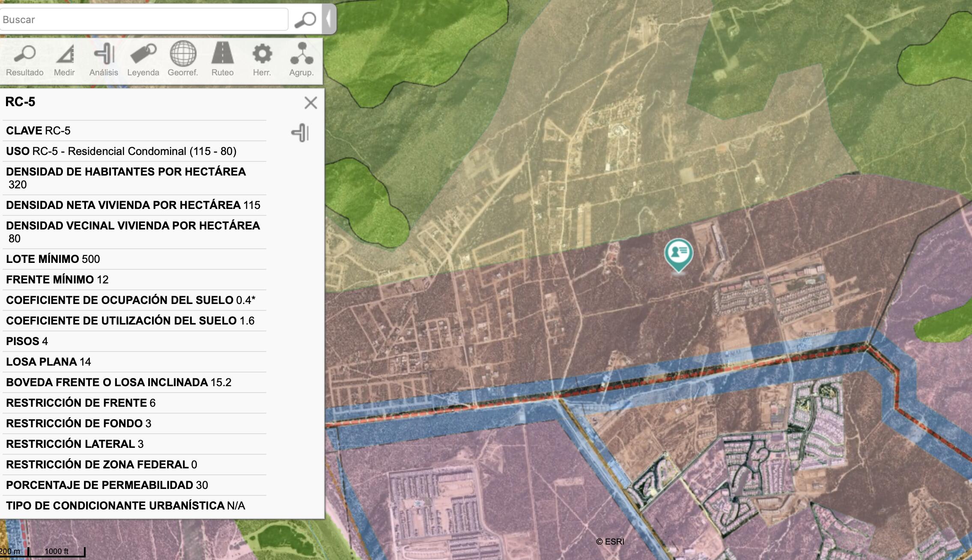Select the Medir measuring tool
Screen dimensions: 972x560
pos(64,60)
